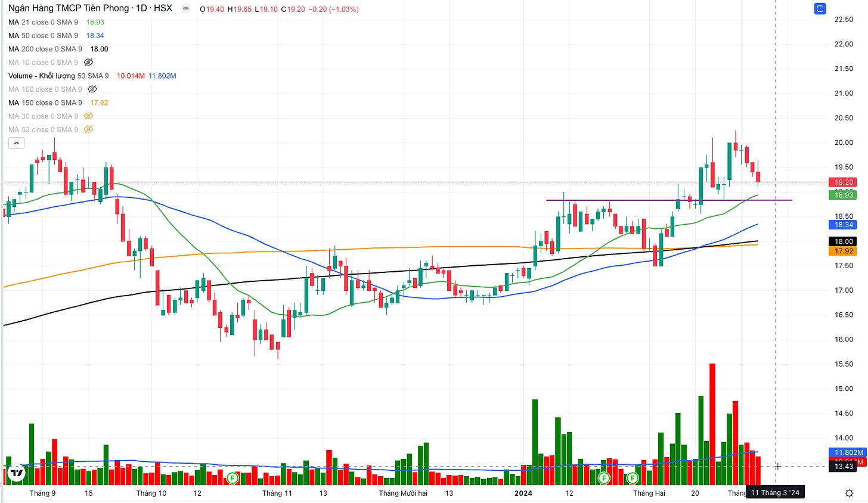Screen dimensions: 868x503
Task: Click the closing price C19.20 in header
Action: point(293,9)
